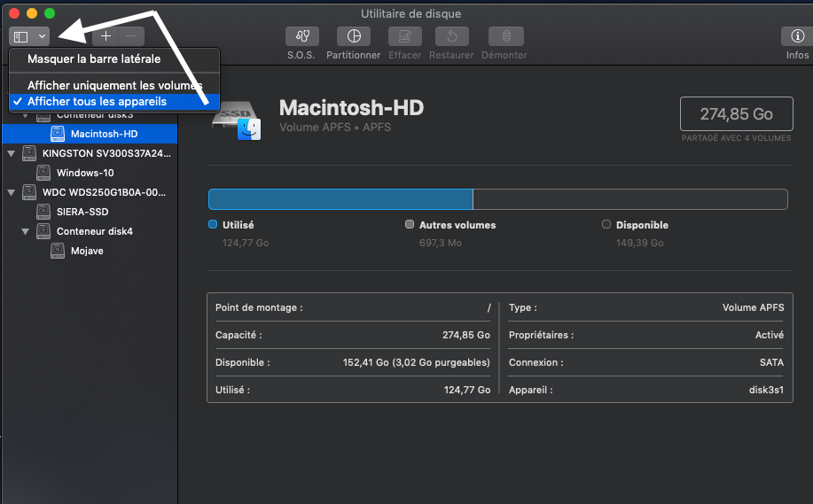Click the blue used storage bar segment

coord(340,199)
